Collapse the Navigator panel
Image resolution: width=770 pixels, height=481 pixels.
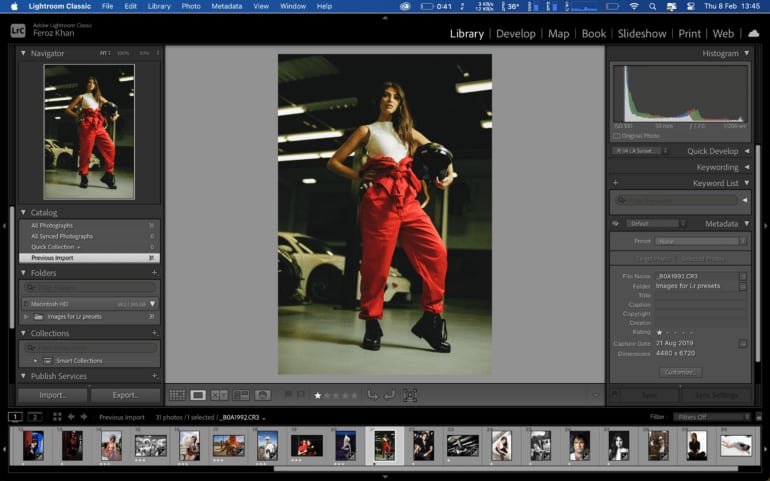(x=24, y=53)
